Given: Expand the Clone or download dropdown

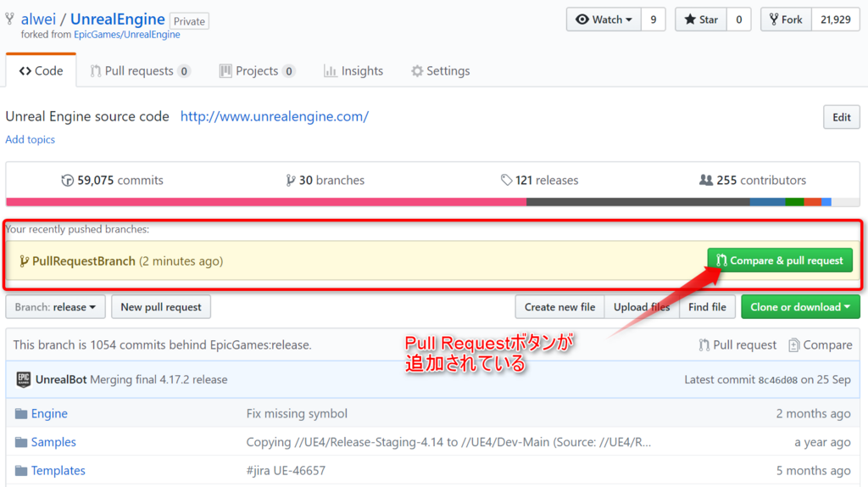Looking at the screenshot, I should tap(800, 307).
